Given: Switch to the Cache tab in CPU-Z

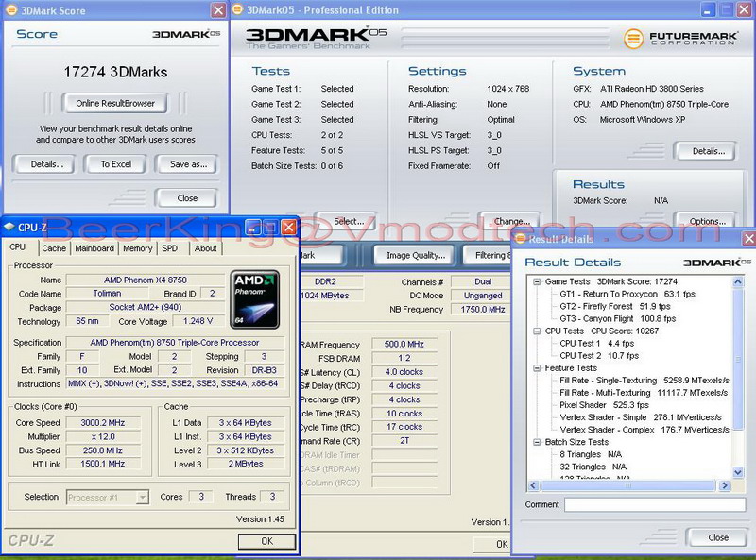Looking at the screenshot, I should click(54, 248).
